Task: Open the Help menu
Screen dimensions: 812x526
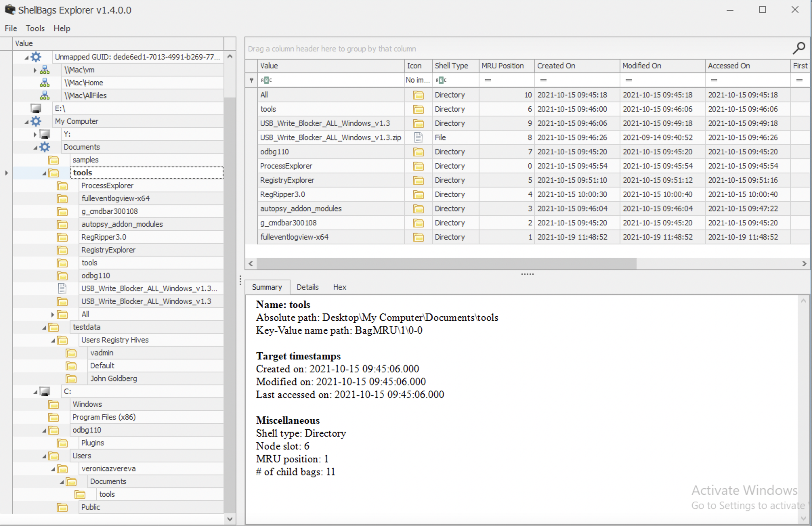Action: pos(62,28)
